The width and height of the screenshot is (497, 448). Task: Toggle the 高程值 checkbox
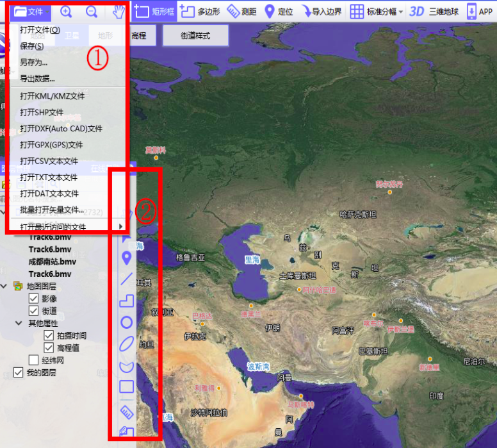coord(49,348)
